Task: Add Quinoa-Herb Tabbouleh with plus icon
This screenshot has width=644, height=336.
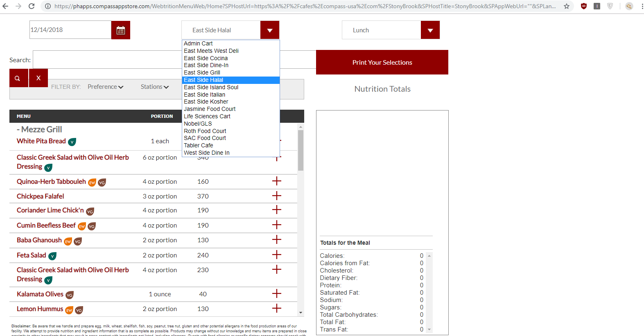Action: click(277, 181)
